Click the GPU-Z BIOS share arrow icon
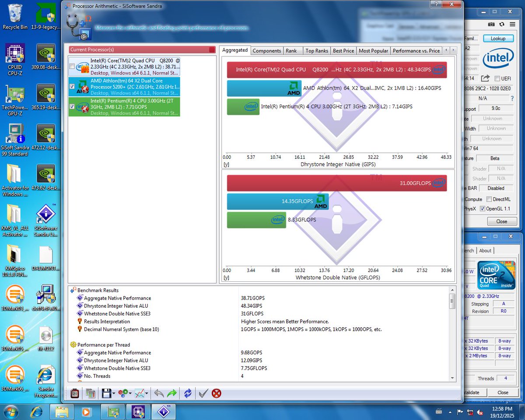This screenshot has height=420, width=525. pyautogui.click(x=485, y=78)
